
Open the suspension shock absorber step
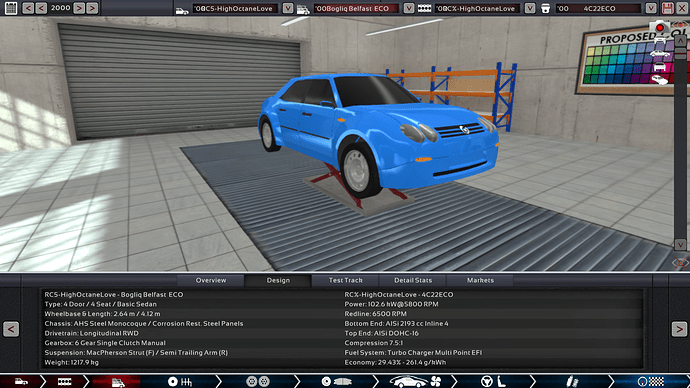click(572, 381)
